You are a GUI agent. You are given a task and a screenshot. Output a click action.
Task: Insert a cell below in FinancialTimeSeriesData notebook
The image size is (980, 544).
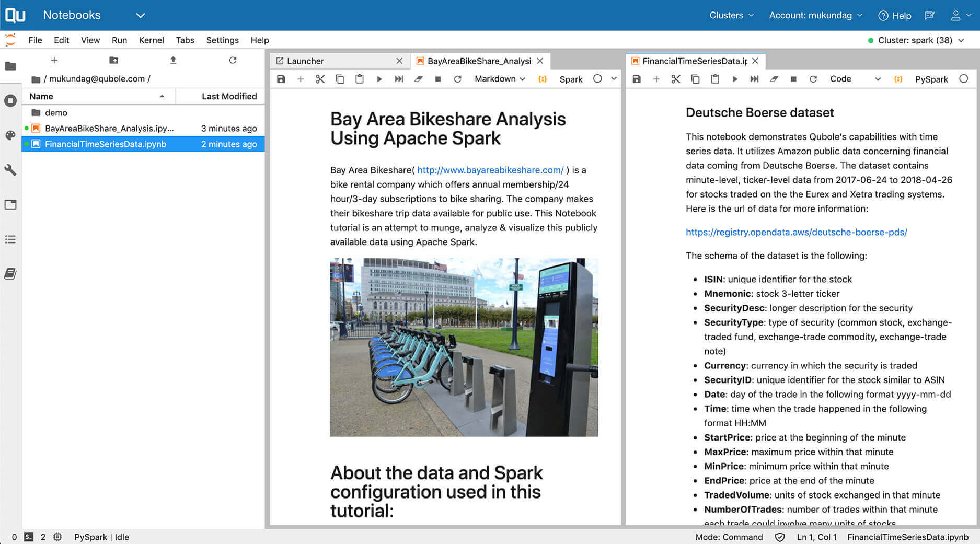pos(656,79)
